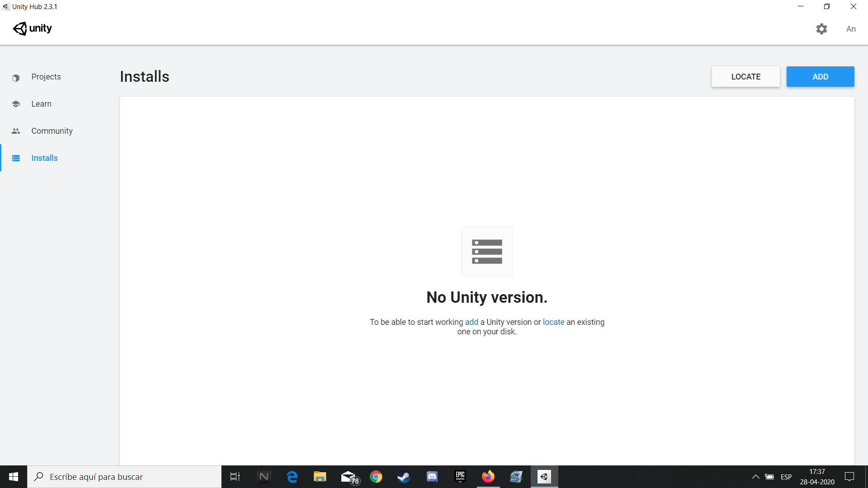Click the Unity logo at top left
868x488 pixels.
(x=32, y=28)
